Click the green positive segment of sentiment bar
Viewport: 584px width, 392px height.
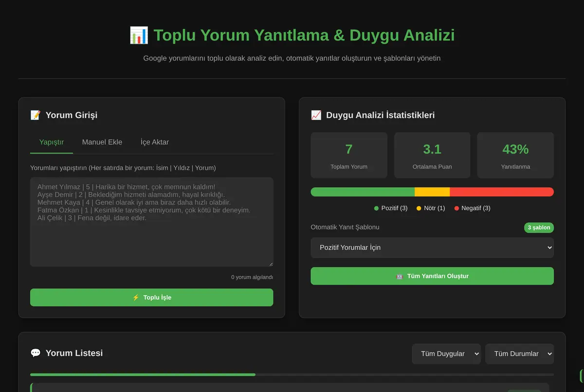pos(363,192)
